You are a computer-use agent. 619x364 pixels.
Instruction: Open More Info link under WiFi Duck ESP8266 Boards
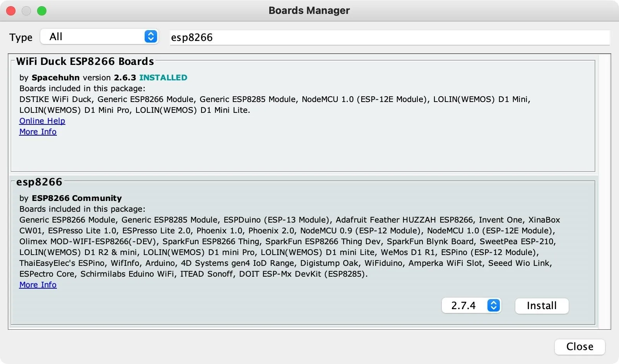(38, 132)
